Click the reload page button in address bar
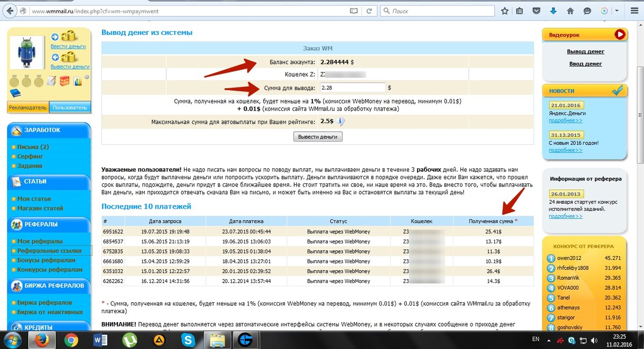This screenshot has width=644, height=349. tap(369, 11)
